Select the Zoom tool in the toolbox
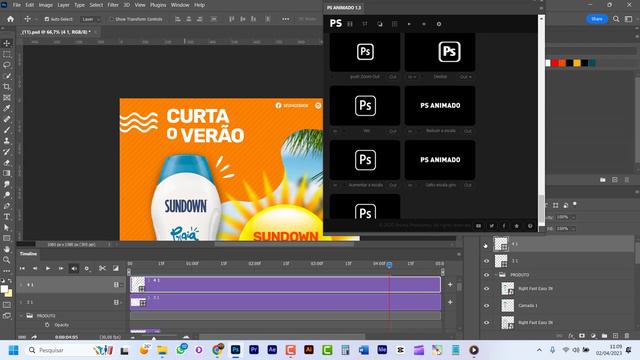The width and height of the screenshot is (640, 360). (x=7, y=260)
